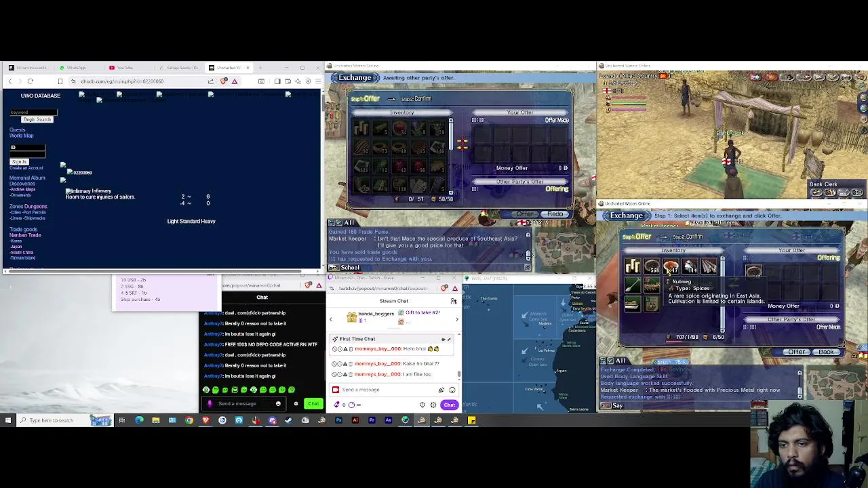Click Offer button in lower-right Exchange window
Image resolution: width=868 pixels, height=488 pixels.
tap(796, 352)
